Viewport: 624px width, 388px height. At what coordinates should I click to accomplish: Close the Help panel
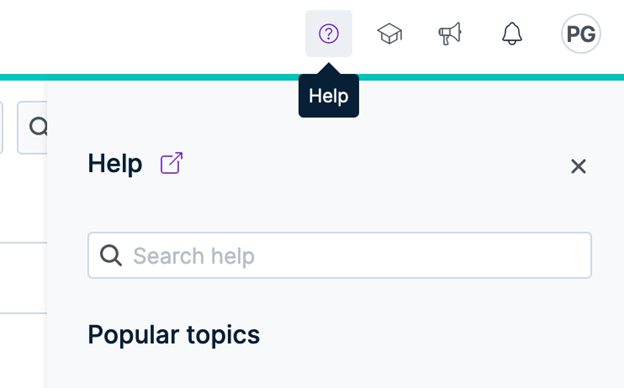(578, 166)
